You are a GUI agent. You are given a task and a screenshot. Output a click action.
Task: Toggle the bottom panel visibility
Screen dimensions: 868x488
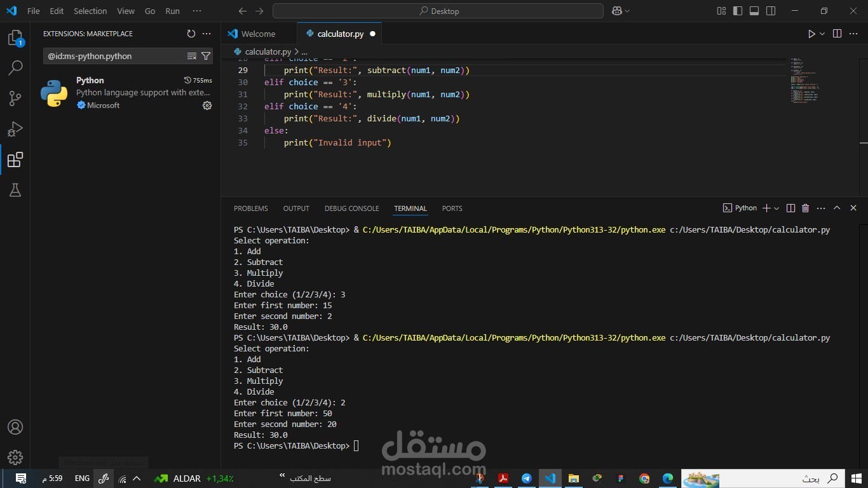pyautogui.click(x=754, y=11)
